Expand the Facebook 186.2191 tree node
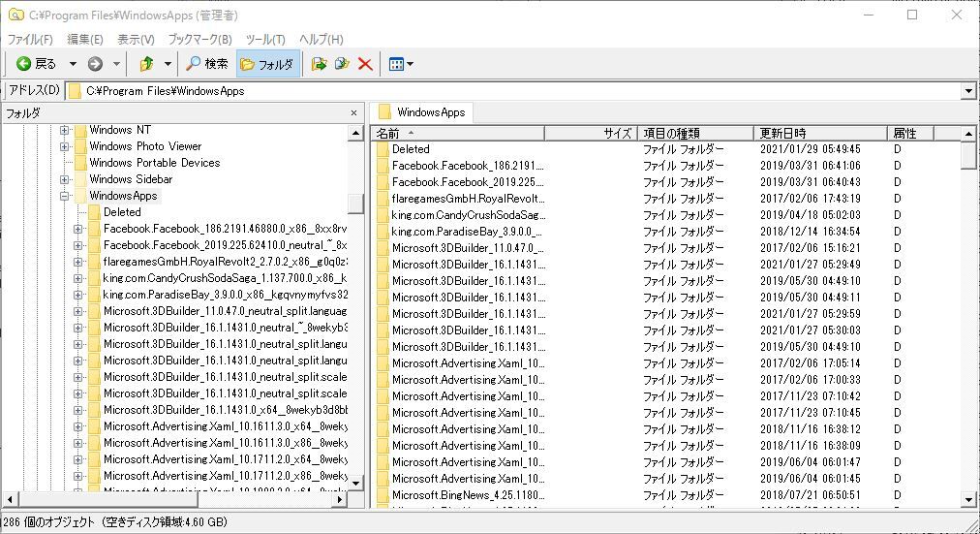The width and height of the screenshot is (980, 534). [x=78, y=229]
